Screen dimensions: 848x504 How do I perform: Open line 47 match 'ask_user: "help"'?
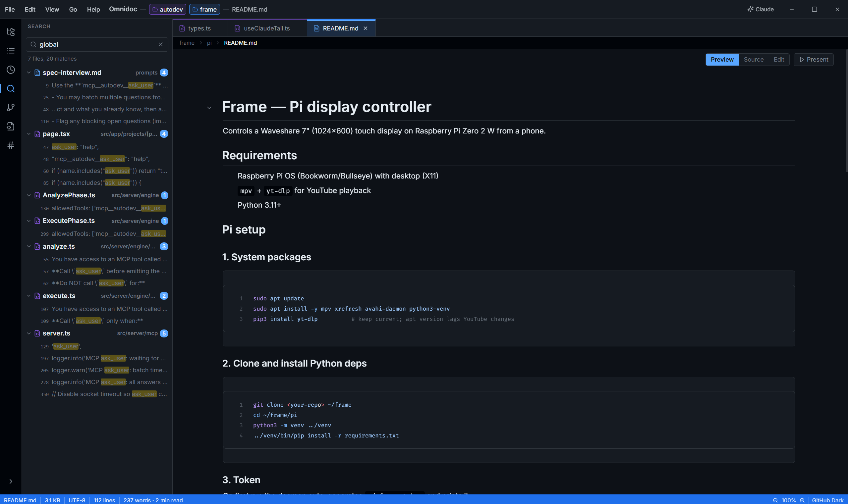97,147
